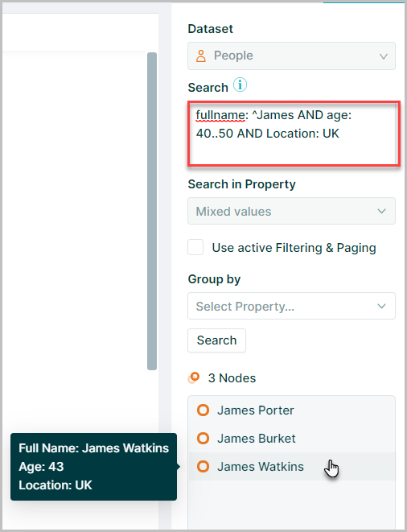Open the People dataset dropdown
This screenshot has height=532, width=407.
pyautogui.click(x=291, y=56)
